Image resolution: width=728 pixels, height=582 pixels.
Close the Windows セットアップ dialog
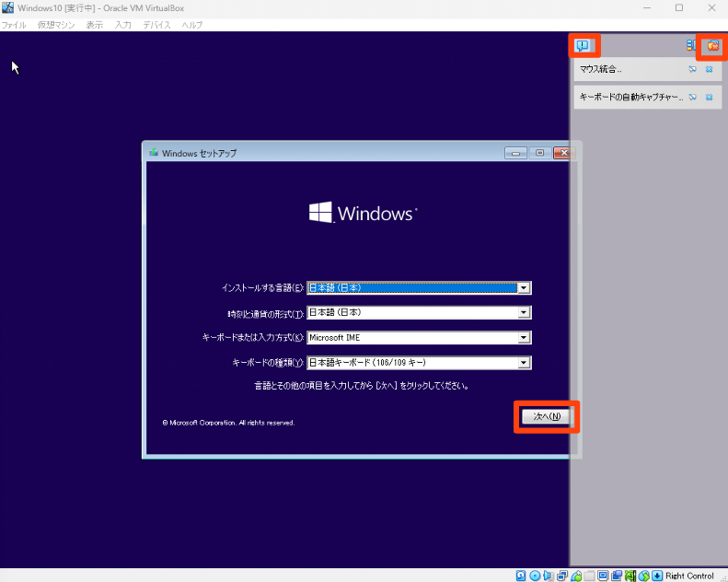(x=563, y=153)
